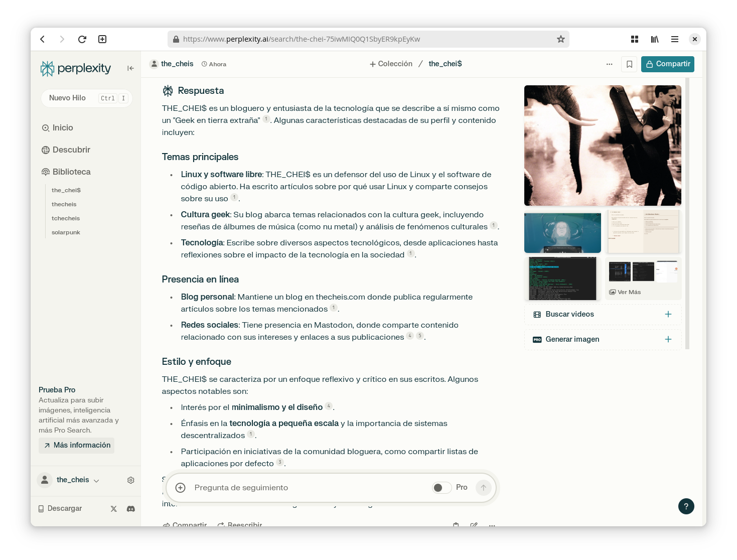Open the large elephant and man image
This screenshot has height=560, width=737.
pyautogui.click(x=603, y=146)
